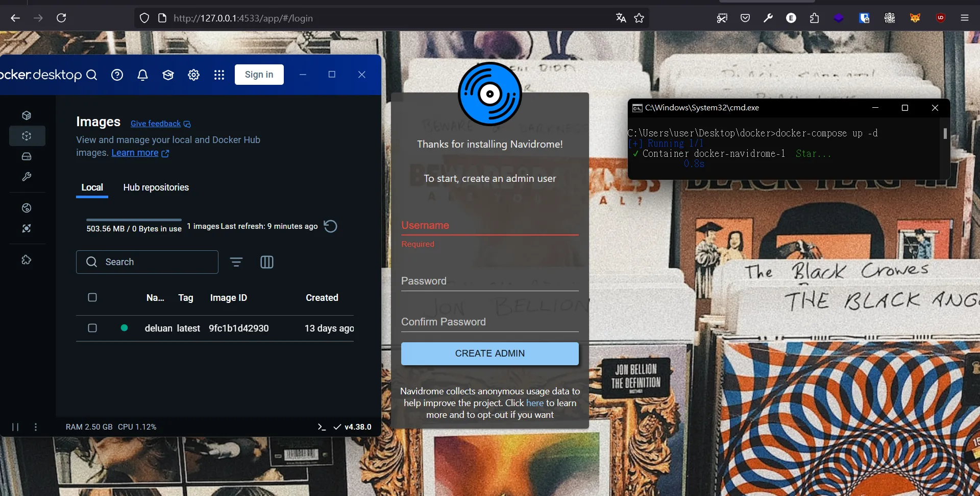980x496 pixels.
Task: Click the Tag column header
Action: point(186,298)
